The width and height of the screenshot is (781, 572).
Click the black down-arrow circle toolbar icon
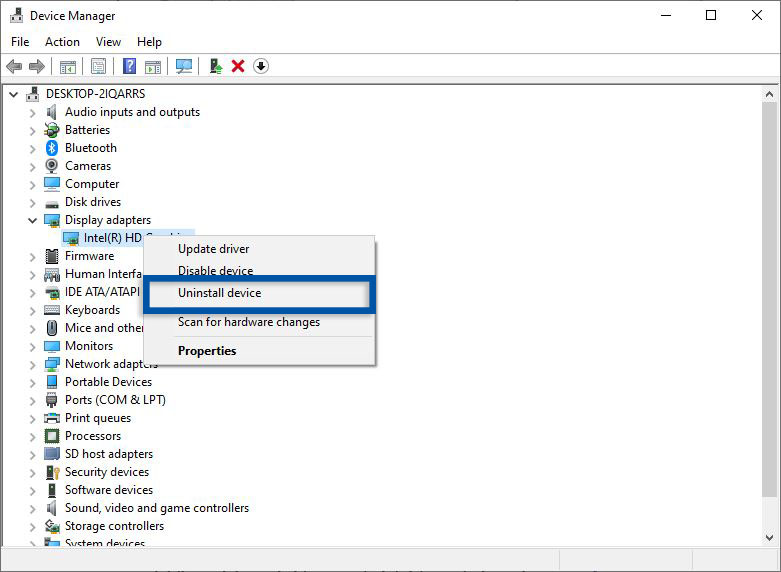point(261,66)
